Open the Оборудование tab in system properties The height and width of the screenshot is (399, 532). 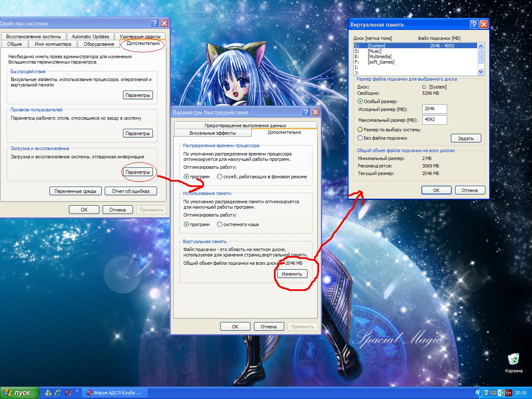(x=99, y=44)
